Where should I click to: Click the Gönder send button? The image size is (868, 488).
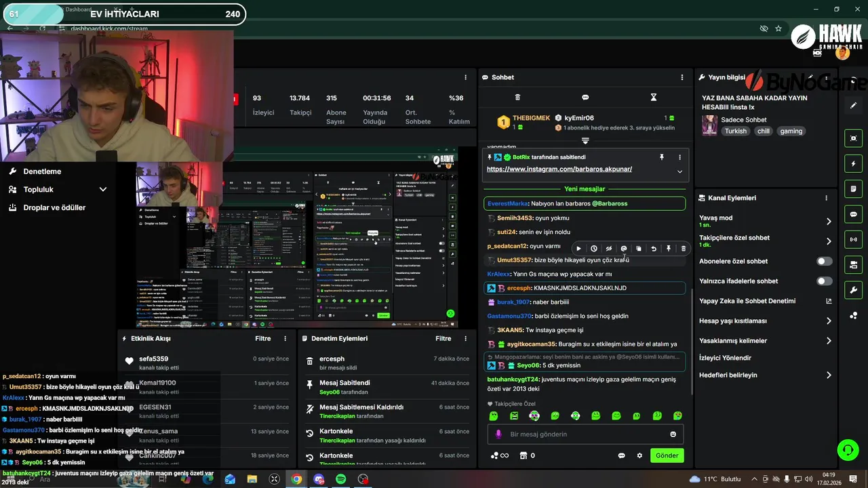667,455
